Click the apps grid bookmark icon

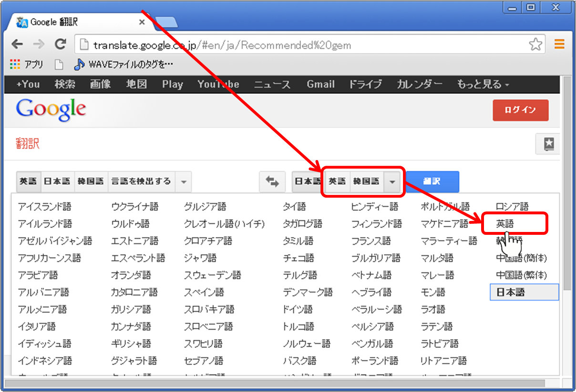coord(15,64)
